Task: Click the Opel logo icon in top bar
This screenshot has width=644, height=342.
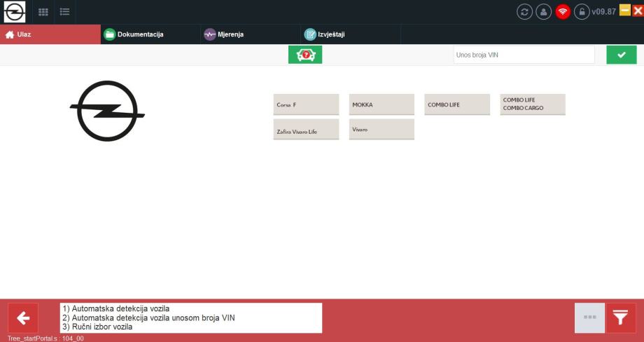Action: pos(15,11)
